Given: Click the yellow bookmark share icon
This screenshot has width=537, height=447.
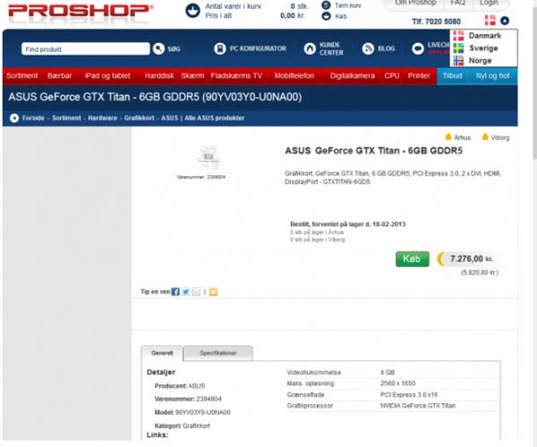Looking at the screenshot, I should (x=213, y=292).
